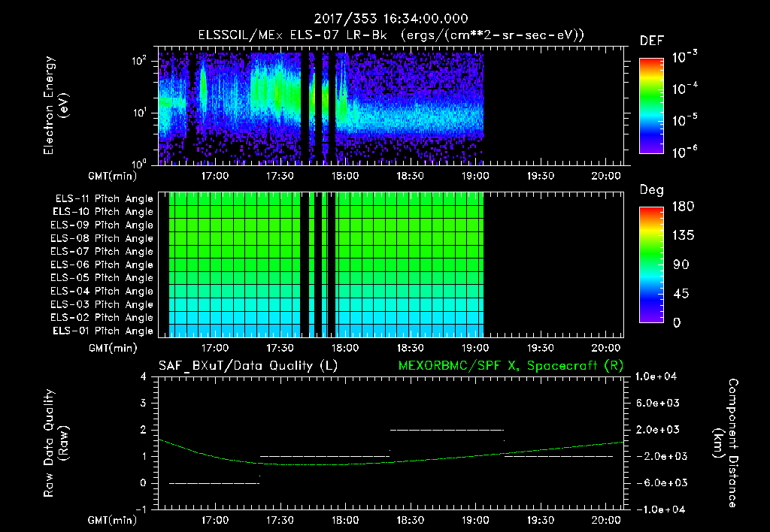Image resolution: width=770 pixels, height=532 pixels.
Task: Select the SAF_BXuT/Data Quality (L) title
Action: 248,366
